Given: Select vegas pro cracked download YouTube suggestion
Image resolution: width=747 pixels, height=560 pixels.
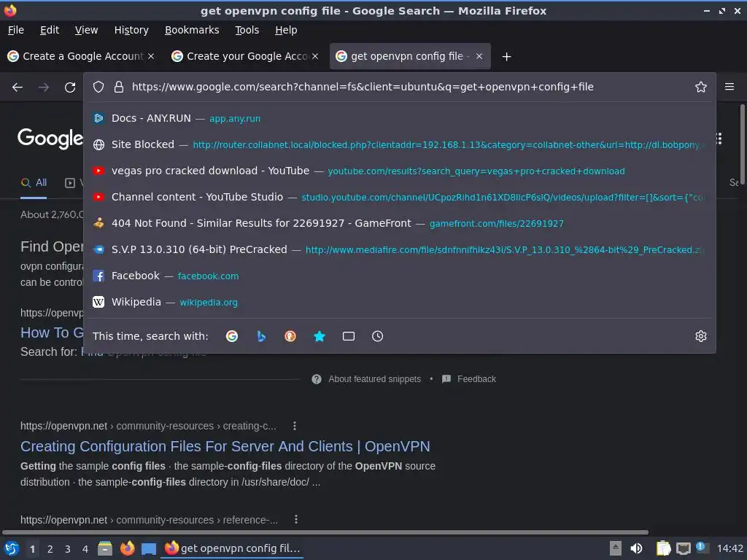Looking at the screenshot, I should pyautogui.click(x=399, y=171).
